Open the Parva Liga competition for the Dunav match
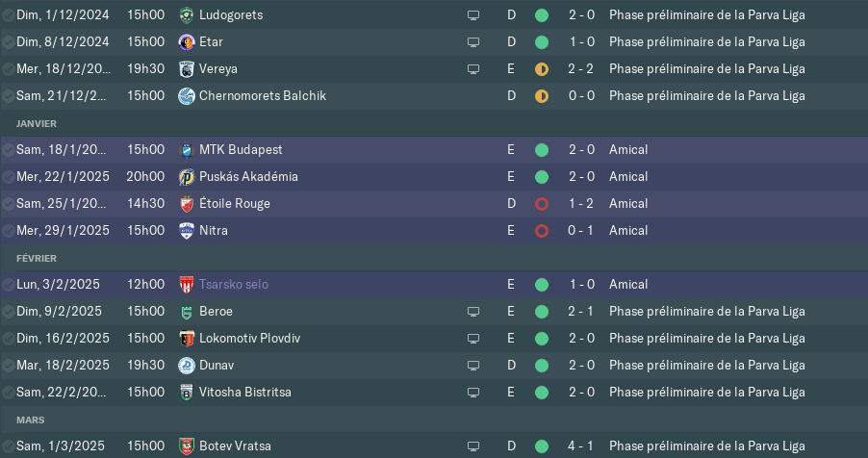 pyautogui.click(x=707, y=365)
